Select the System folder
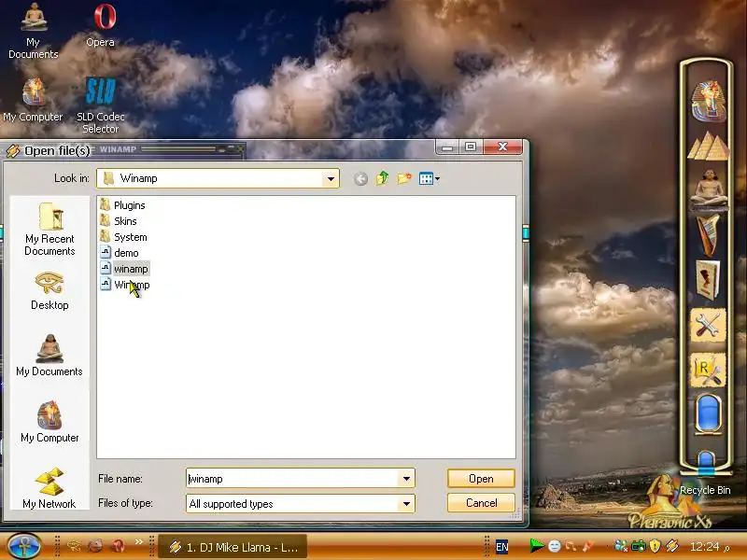The height and width of the screenshot is (560, 747). (x=123, y=237)
